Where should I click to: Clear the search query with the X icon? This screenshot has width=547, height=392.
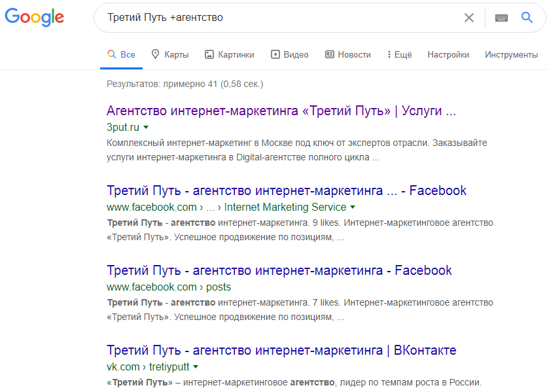(x=469, y=18)
